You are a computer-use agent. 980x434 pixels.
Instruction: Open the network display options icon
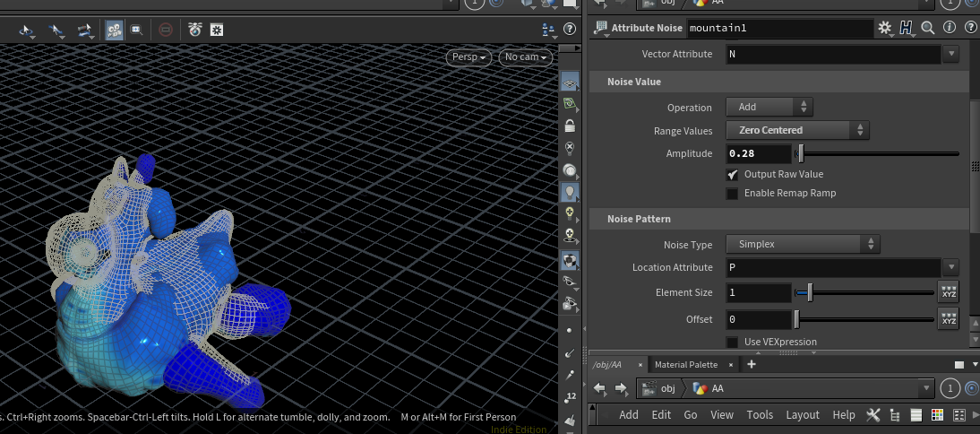click(959, 415)
